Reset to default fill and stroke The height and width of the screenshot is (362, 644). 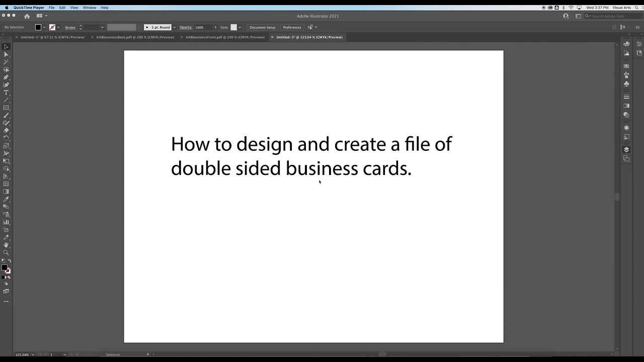(3, 261)
